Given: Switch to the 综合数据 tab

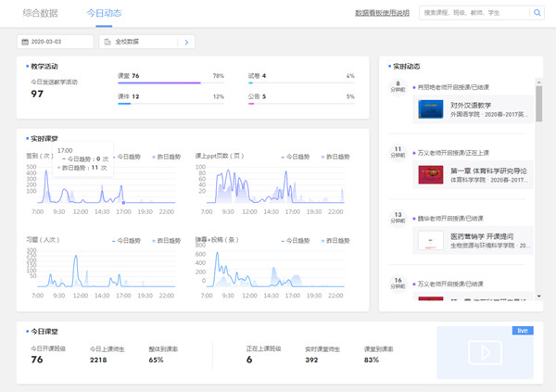Looking at the screenshot, I should [x=40, y=13].
